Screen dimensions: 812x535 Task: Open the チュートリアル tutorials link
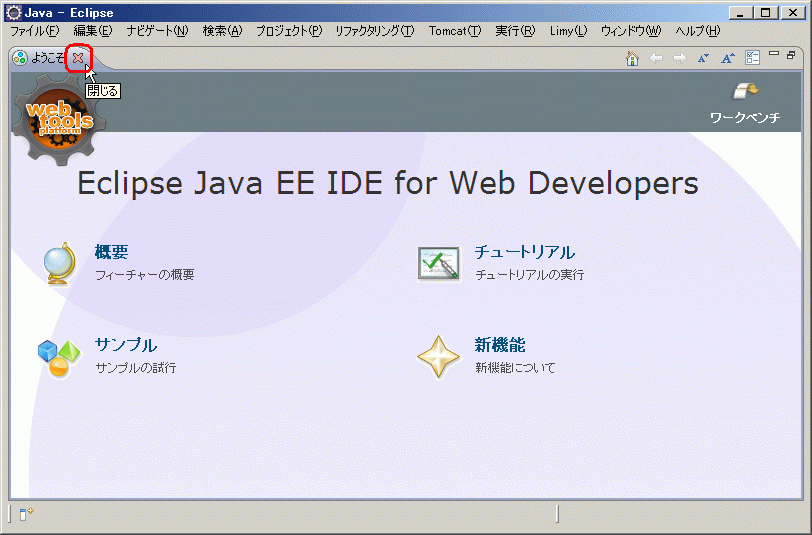pos(525,252)
